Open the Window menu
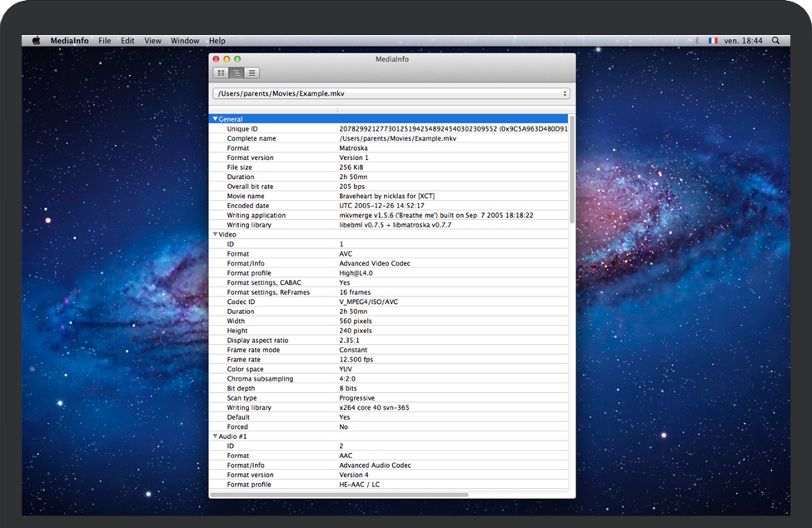 pyautogui.click(x=185, y=41)
